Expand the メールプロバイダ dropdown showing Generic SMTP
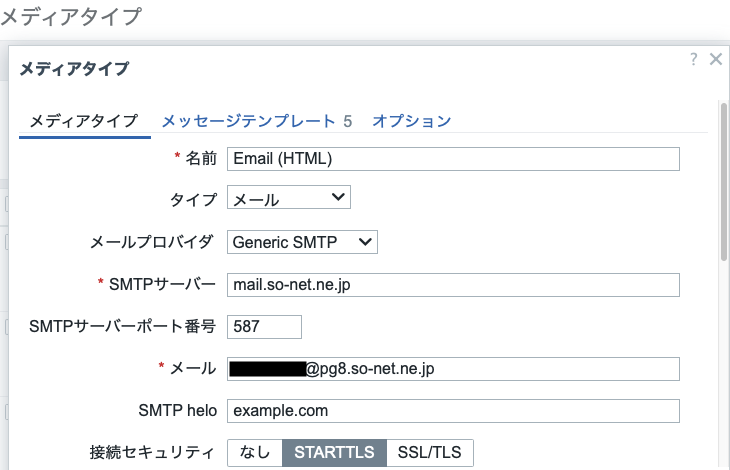Viewport: 730px width, 470px height. coord(302,242)
